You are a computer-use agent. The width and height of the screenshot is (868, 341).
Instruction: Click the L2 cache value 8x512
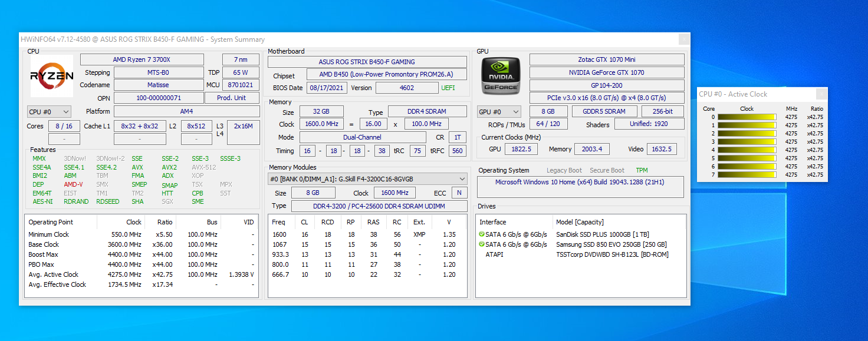[x=196, y=126]
